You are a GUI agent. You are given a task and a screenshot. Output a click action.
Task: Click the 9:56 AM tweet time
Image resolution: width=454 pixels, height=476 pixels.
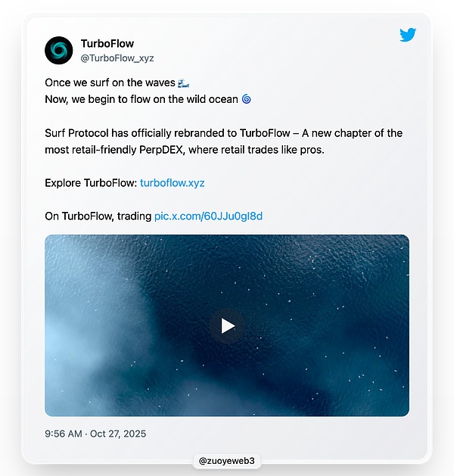64,434
